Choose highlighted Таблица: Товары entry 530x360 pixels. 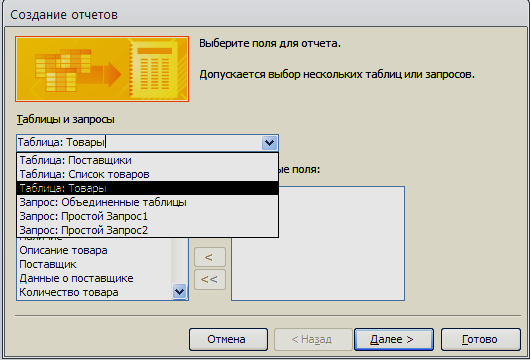(147, 188)
